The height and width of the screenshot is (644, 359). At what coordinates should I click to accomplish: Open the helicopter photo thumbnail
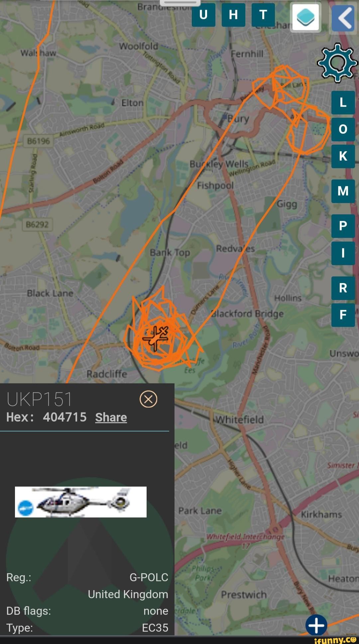(81, 502)
